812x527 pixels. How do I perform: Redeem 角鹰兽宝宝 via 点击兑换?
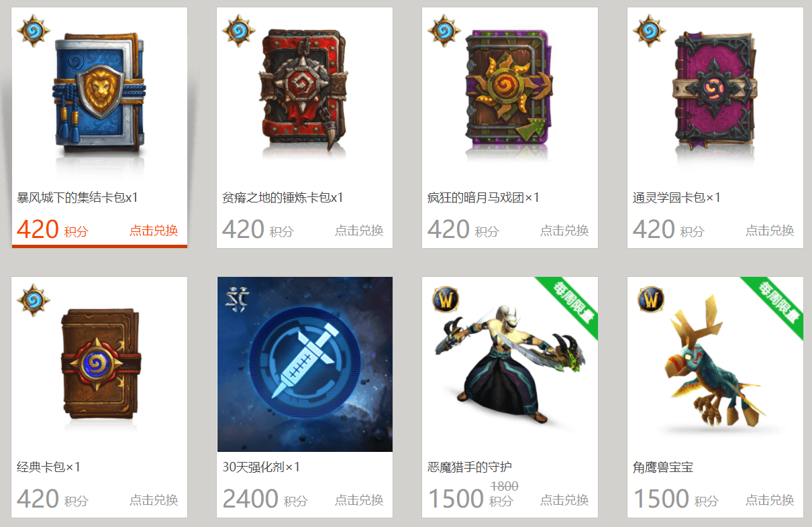pos(770,500)
